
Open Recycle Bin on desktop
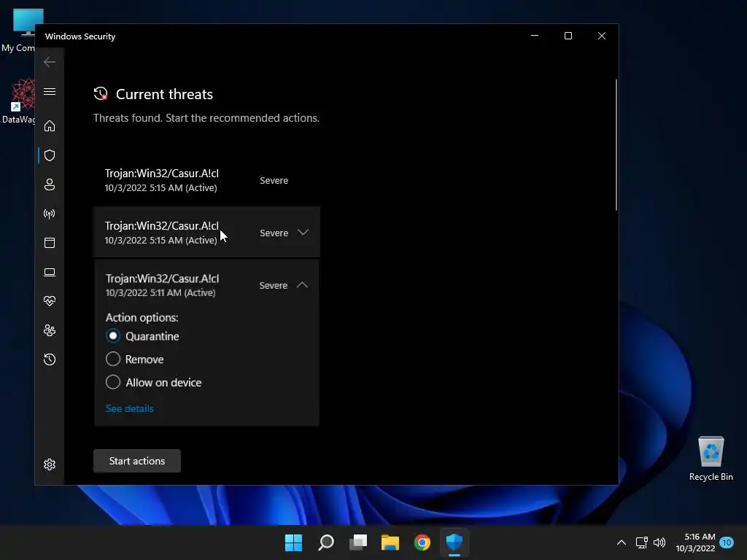[711, 459]
